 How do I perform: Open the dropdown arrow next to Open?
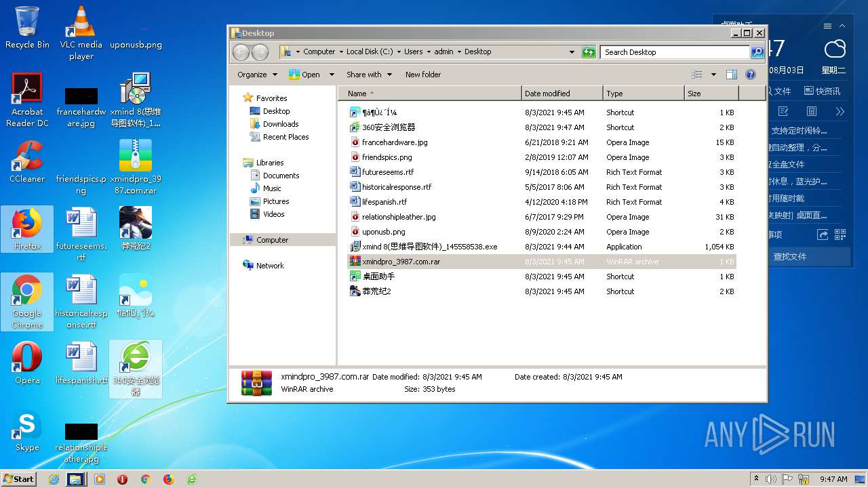[332, 75]
